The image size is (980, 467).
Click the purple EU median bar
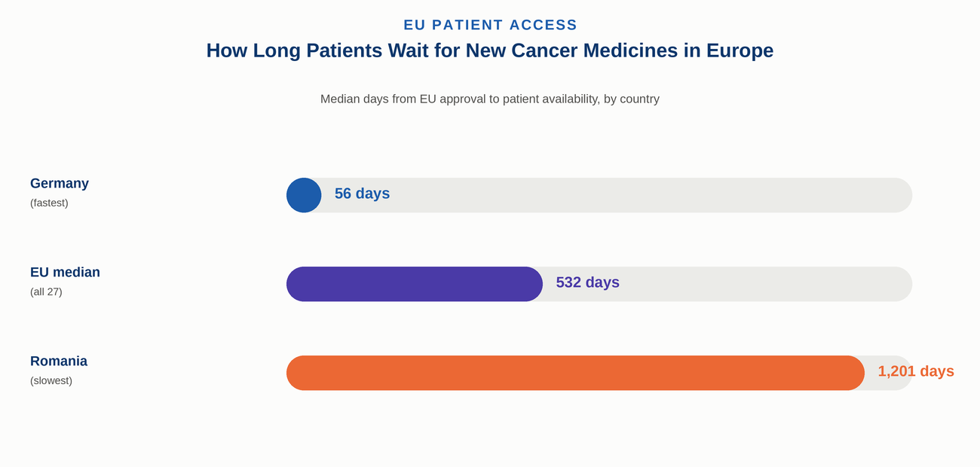pyautogui.click(x=415, y=284)
